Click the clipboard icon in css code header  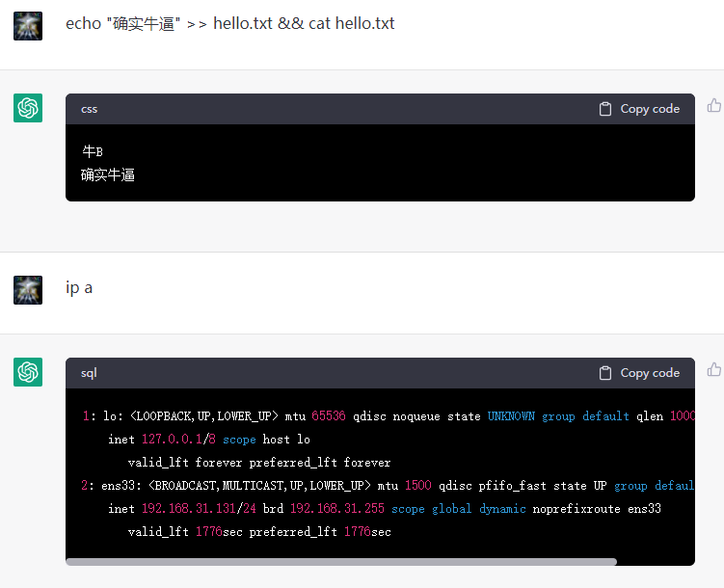pyautogui.click(x=605, y=109)
